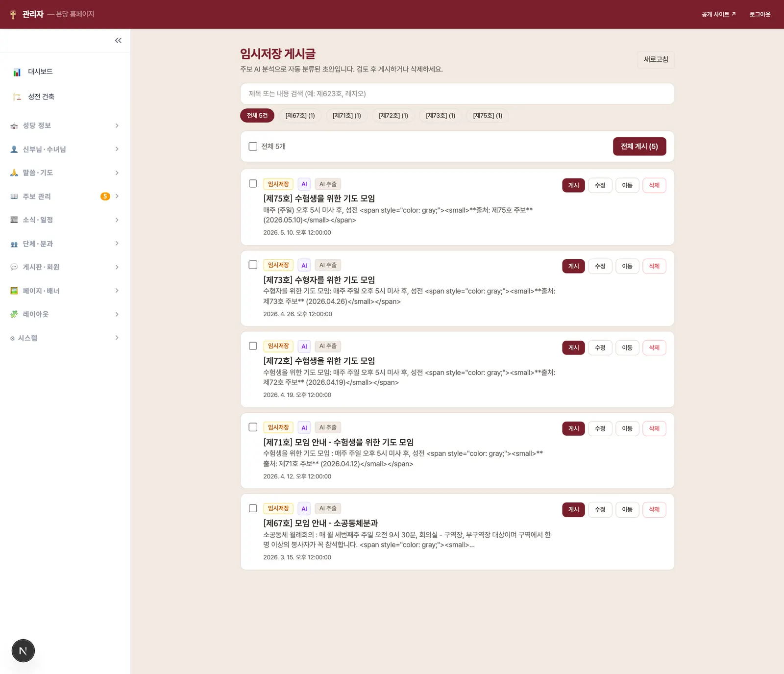Screen dimensions: 784x674
Task: Filter by [제72호] (1) chip
Action: [x=393, y=116]
